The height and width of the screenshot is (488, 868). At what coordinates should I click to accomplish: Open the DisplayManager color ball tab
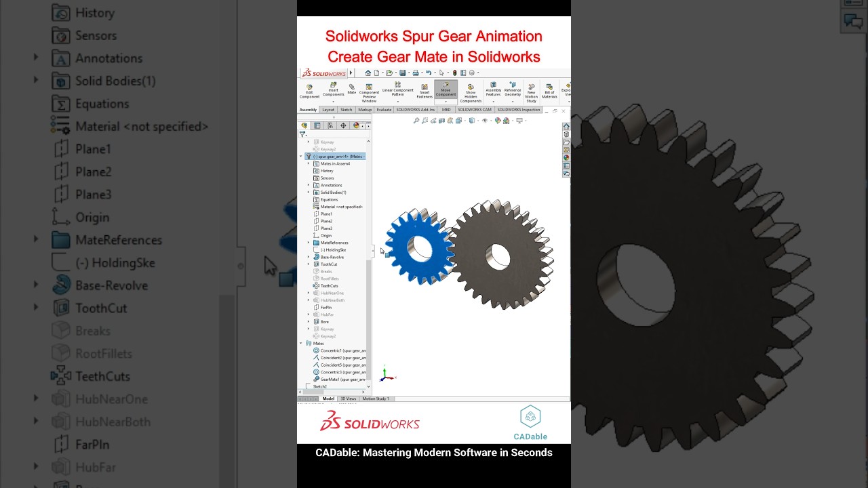[x=356, y=125]
